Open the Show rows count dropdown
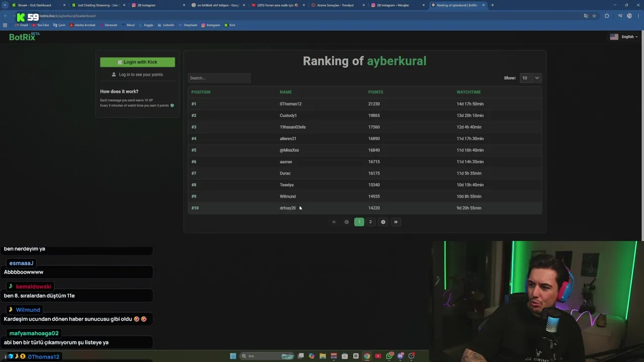 click(x=530, y=78)
